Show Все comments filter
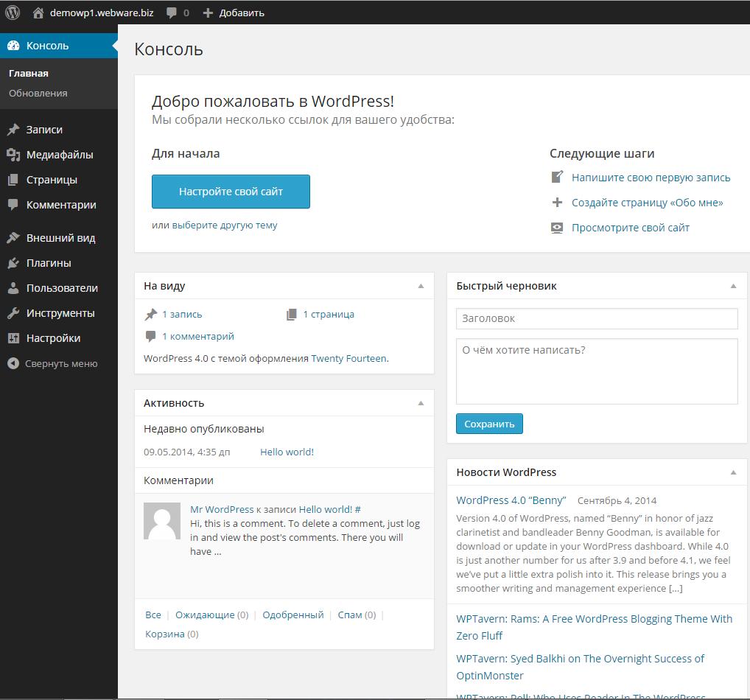Screen dimensions: 750x700 tap(153, 615)
